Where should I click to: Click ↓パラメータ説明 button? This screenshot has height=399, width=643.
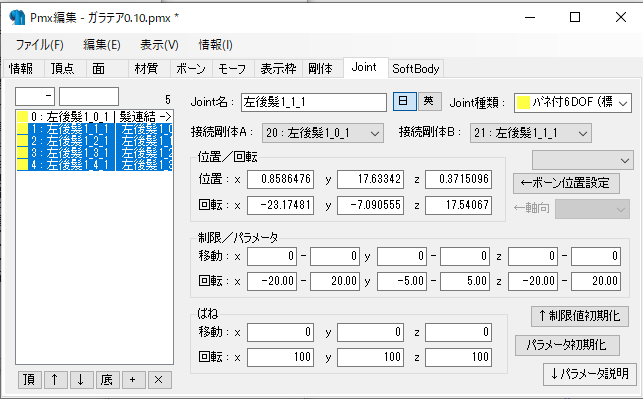[590, 374]
